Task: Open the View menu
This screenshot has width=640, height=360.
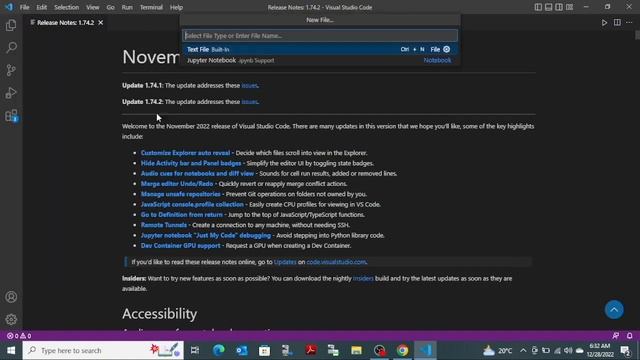Action: 93,7
